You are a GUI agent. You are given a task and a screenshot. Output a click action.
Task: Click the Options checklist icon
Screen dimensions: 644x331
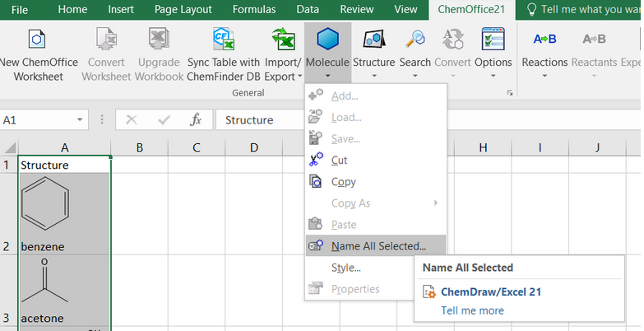493,39
